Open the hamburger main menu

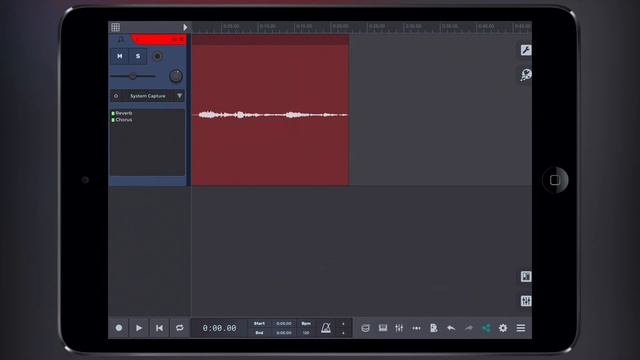[x=520, y=328]
